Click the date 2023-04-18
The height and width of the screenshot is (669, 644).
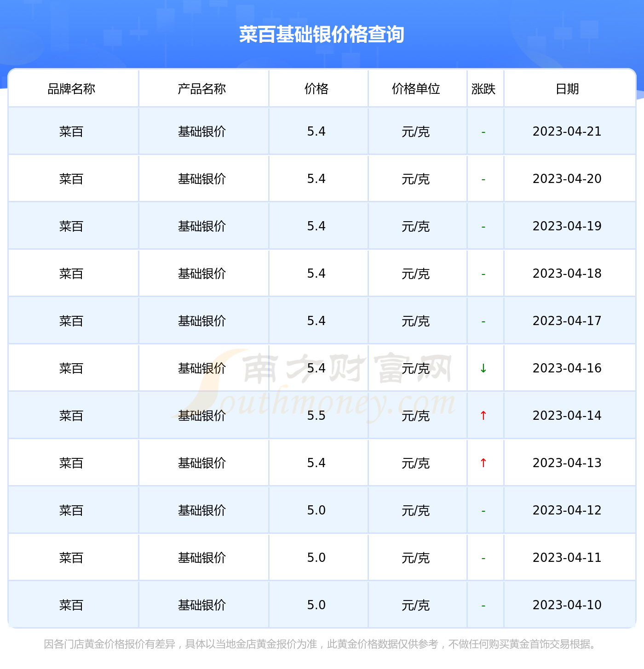(x=567, y=274)
